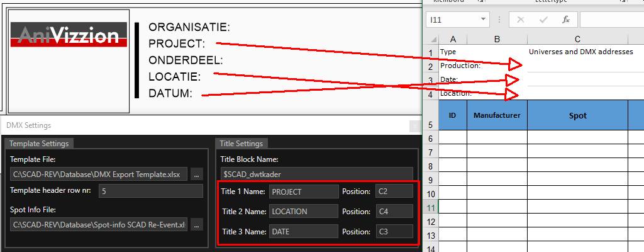Click the Name Box showing I11
644x252 pixels.
451,20
